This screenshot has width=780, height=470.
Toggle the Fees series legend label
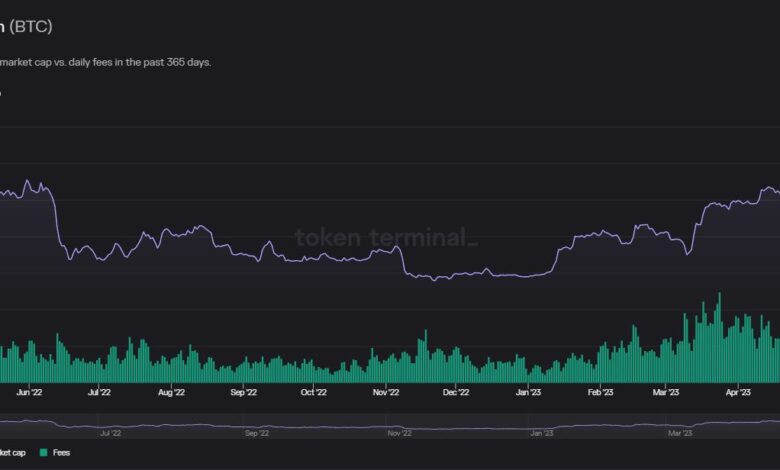62,453
